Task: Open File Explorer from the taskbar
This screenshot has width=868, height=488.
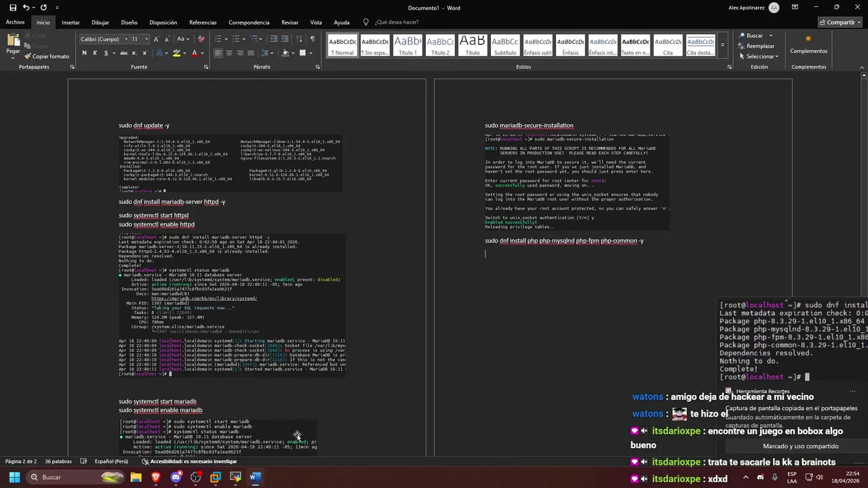Action: point(136,477)
